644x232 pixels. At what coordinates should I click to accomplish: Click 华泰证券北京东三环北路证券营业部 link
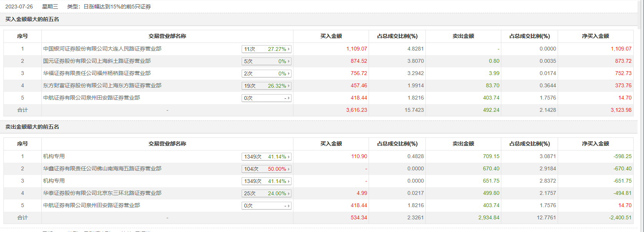102,193
